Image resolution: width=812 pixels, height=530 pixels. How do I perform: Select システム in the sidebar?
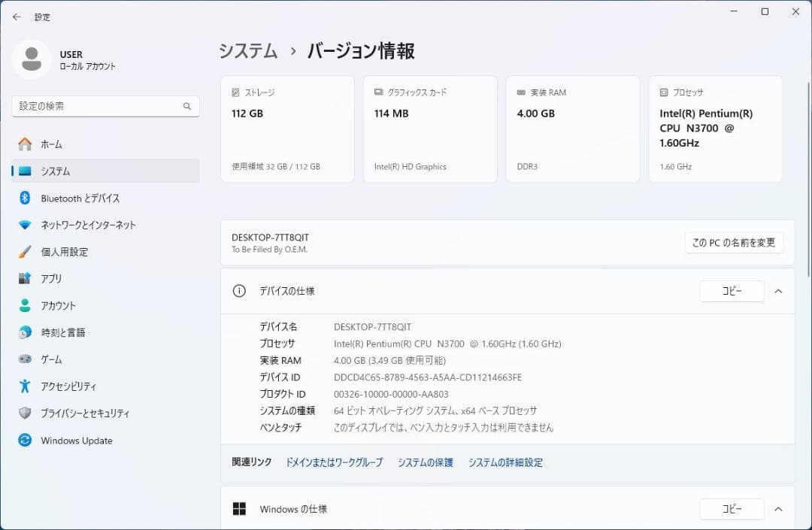106,171
